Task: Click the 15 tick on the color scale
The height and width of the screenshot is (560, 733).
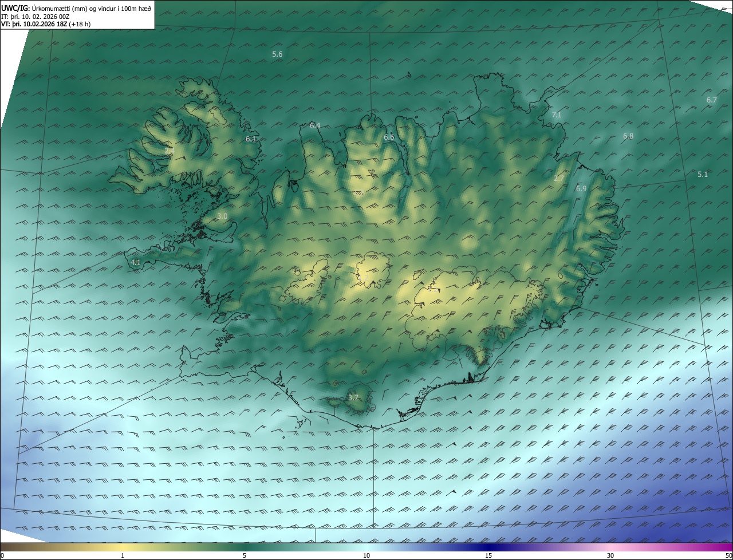Action: 488,555
